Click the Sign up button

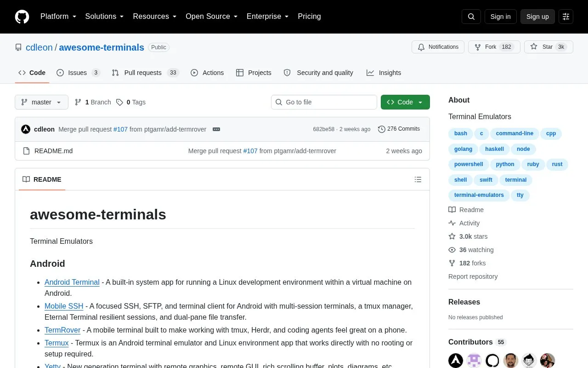[x=537, y=17]
